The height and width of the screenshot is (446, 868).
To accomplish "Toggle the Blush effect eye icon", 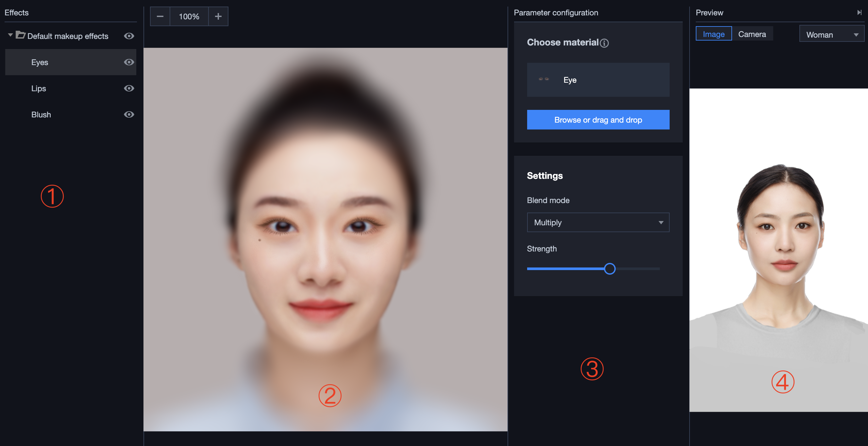I will point(129,115).
